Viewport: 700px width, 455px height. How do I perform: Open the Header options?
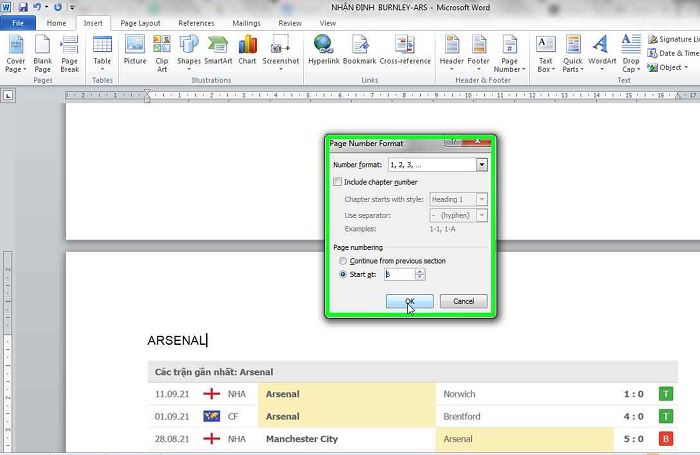click(452, 54)
